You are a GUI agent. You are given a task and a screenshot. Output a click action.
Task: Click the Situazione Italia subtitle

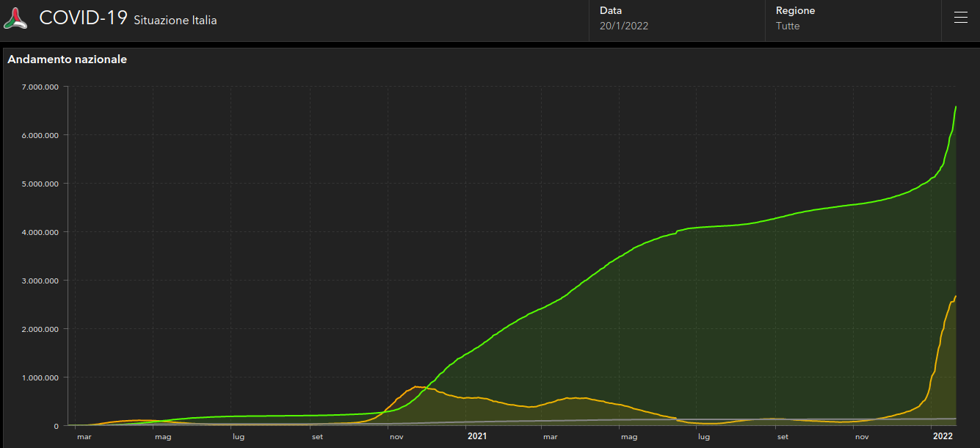pyautogui.click(x=175, y=21)
